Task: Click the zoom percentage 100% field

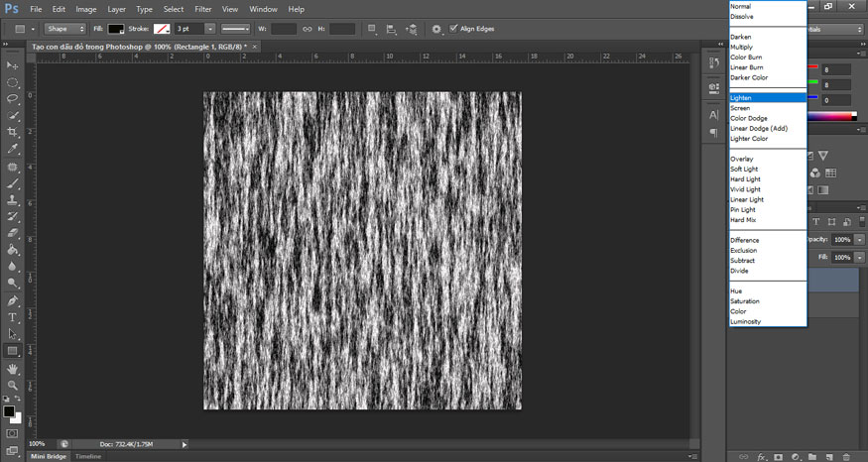Action: pyautogui.click(x=37, y=444)
